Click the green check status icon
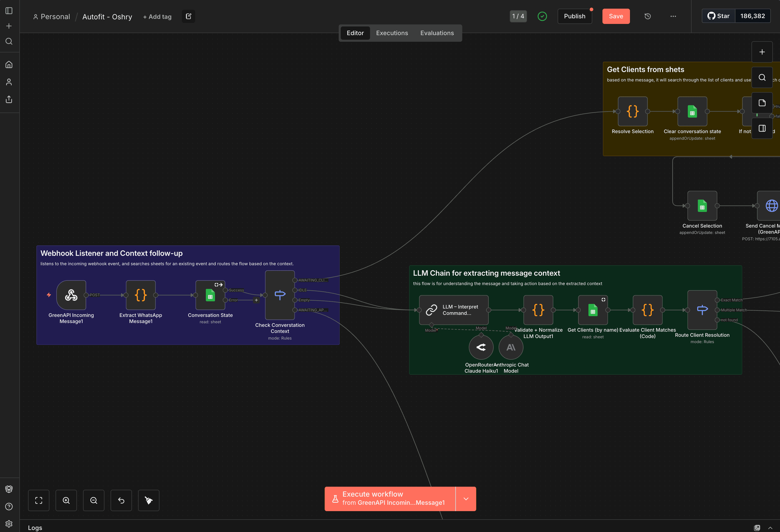The width and height of the screenshot is (780, 532). pos(542,16)
